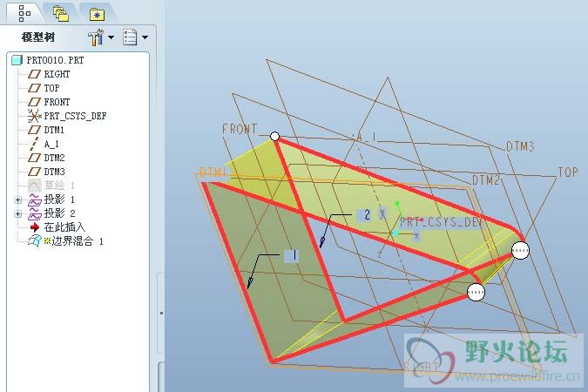Switch to the Model Tree navigator tab
This screenshot has width=588, height=392.
24,13
